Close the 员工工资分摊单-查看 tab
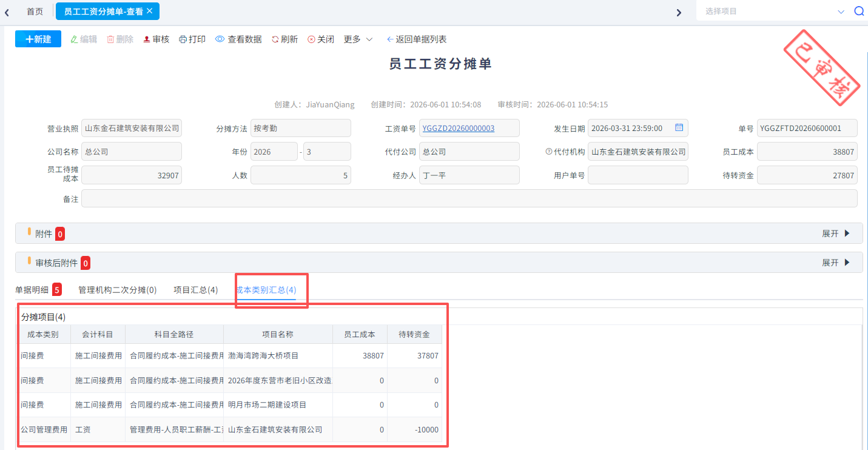 (150, 11)
